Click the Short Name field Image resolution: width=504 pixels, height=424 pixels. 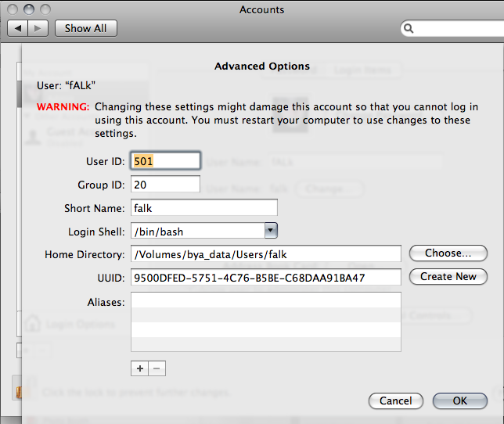coord(203,208)
